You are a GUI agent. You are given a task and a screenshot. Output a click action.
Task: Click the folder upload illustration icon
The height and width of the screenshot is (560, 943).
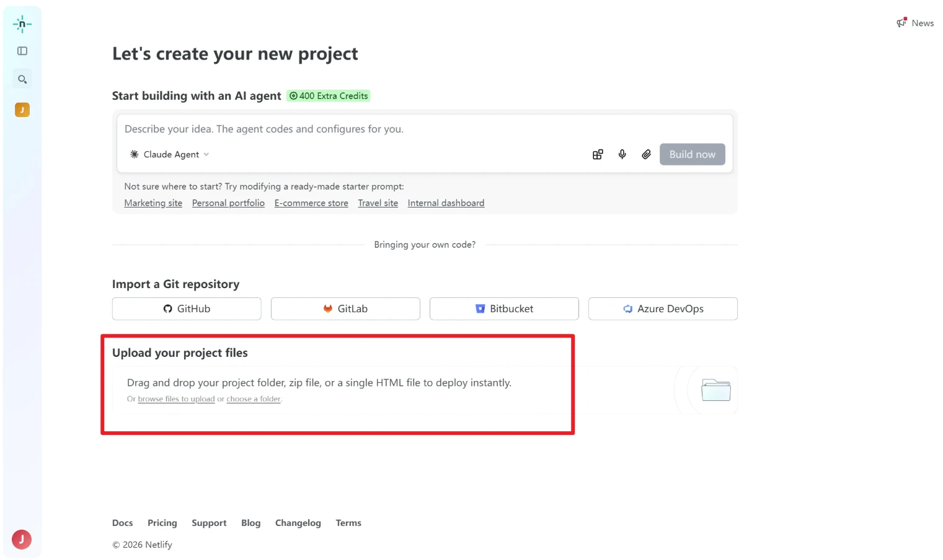point(715,390)
